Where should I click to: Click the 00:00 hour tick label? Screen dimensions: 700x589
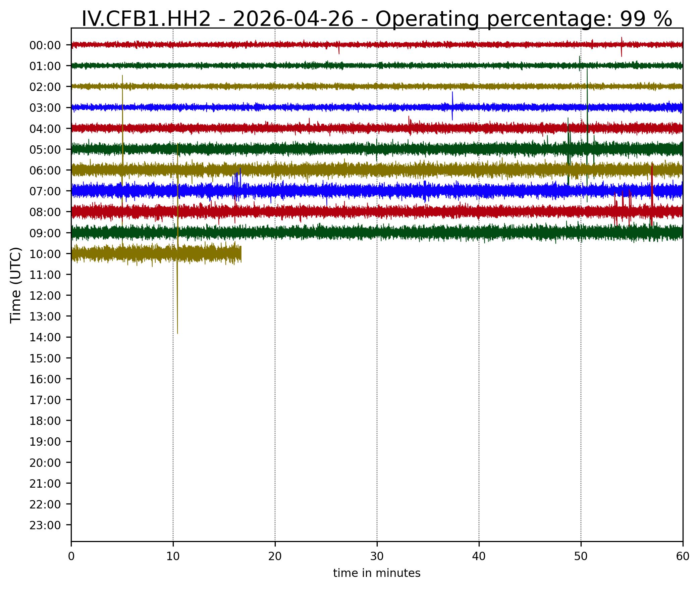click(45, 45)
